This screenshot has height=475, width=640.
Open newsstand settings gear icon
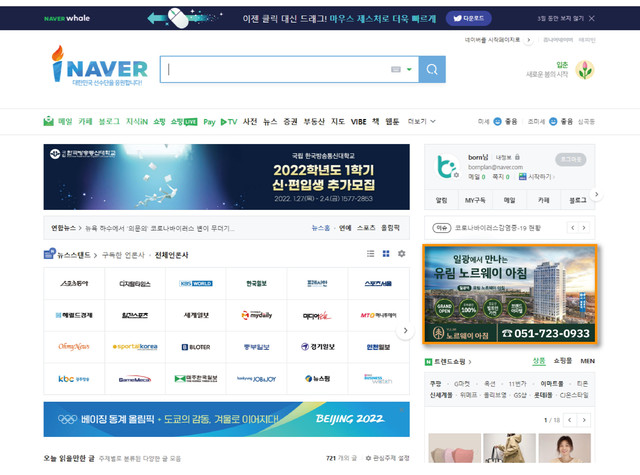pyautogui.click(x=402, y=254)
